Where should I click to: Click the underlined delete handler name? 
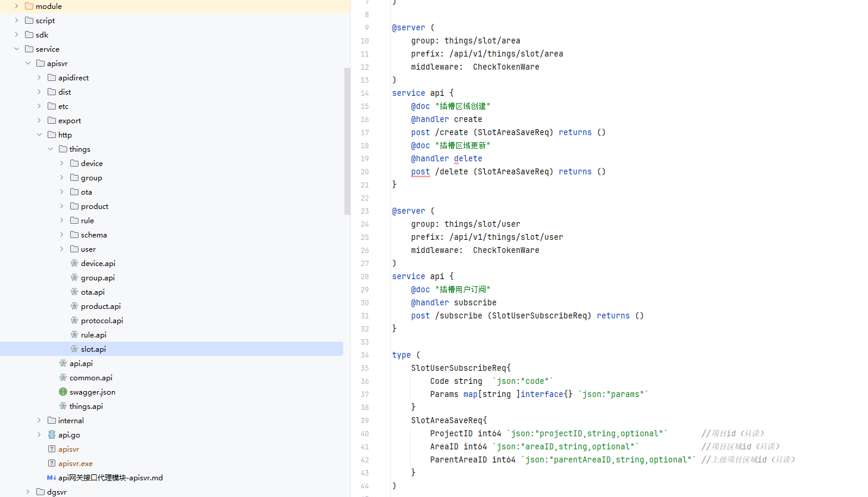[x=468, y=159]
